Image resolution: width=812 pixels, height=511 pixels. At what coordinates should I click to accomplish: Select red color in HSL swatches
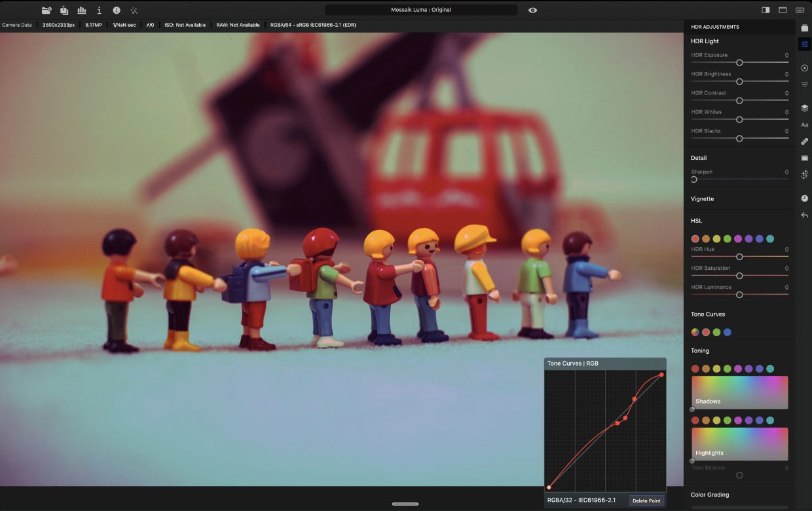[x=695, y=239]
